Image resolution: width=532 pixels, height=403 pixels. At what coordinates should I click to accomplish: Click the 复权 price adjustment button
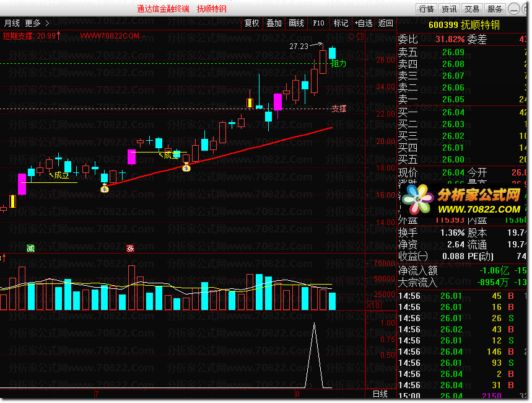[x=251, y=23]
